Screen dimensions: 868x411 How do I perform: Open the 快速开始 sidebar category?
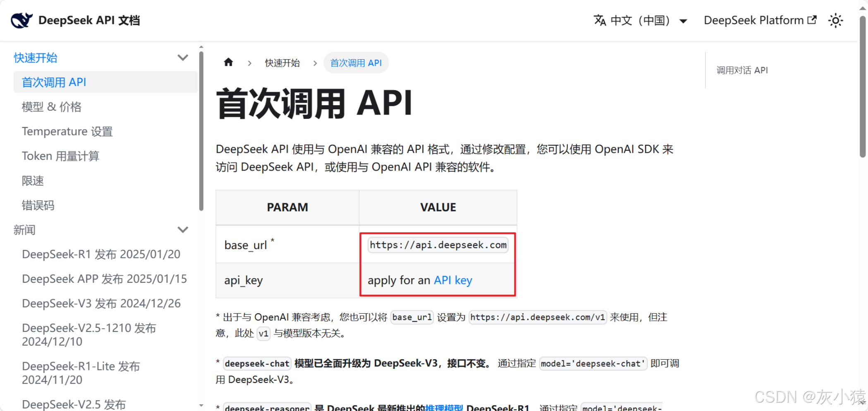click(36, 58)
